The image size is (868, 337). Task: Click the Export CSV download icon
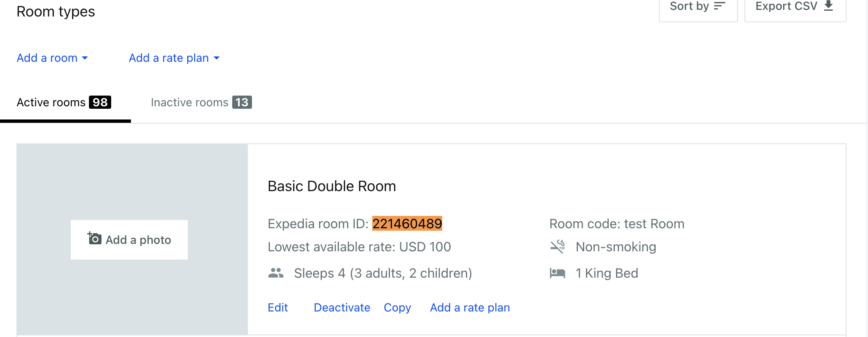pyautogui.click(x=828, y=6)
